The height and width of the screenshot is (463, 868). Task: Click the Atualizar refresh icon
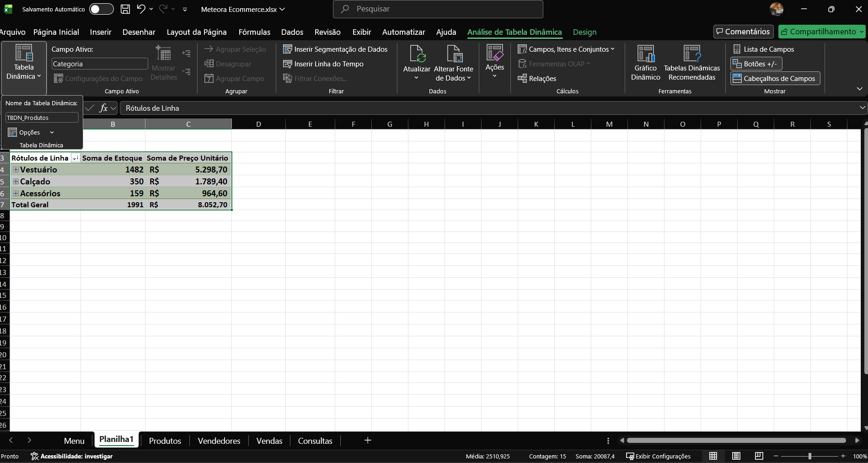pos(417,54)
